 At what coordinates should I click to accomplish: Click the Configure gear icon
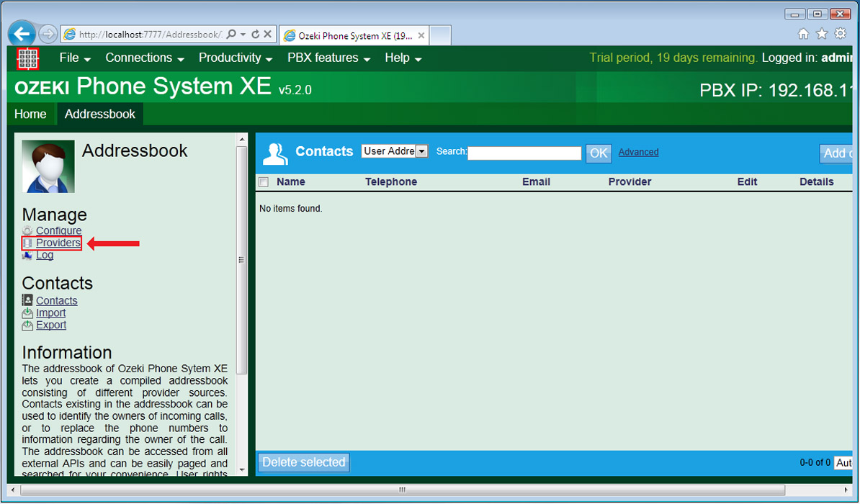point(27,231)
